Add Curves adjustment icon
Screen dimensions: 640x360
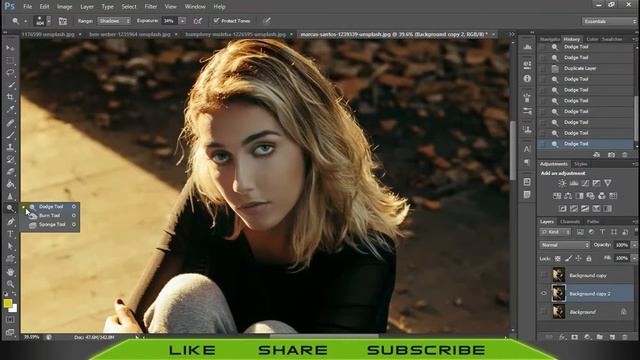tap(585, 183)
